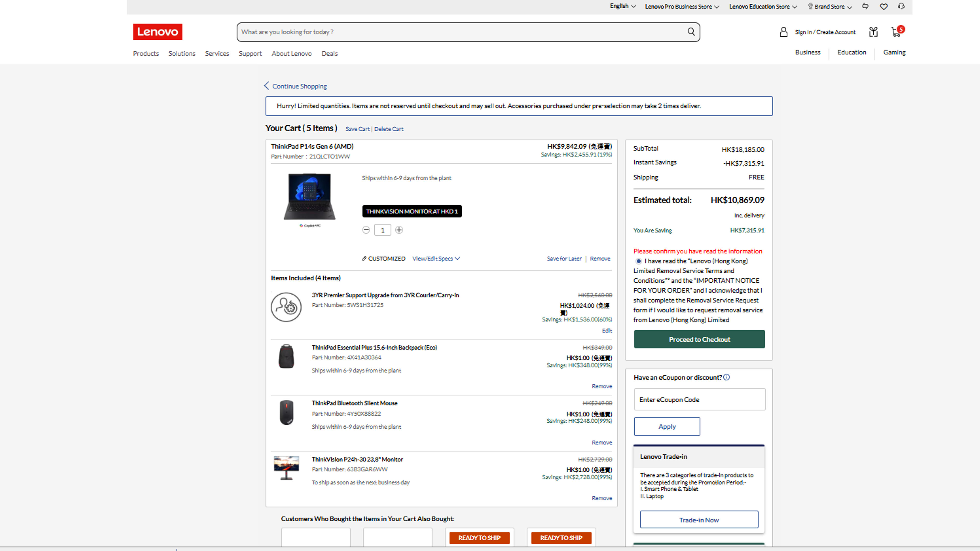Click the ThinkVision P24h-30 monitor thumbnail
Image resolution: width=980 pixels, height=551 pixels.
pos(286,468)
